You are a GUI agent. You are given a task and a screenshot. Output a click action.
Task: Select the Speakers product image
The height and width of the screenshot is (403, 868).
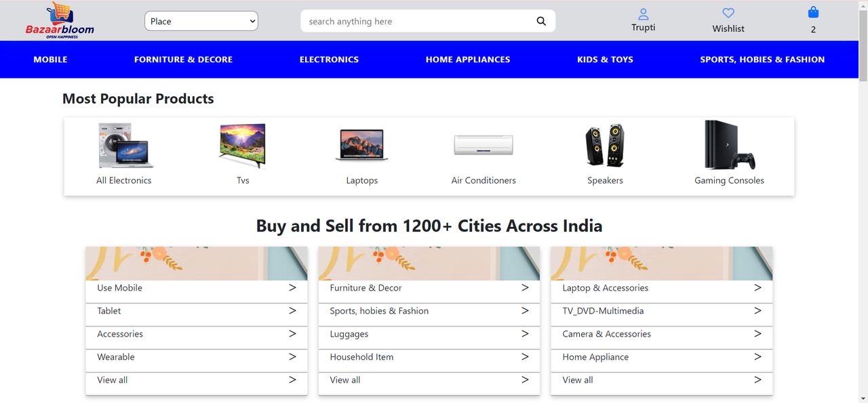point(605,145)
